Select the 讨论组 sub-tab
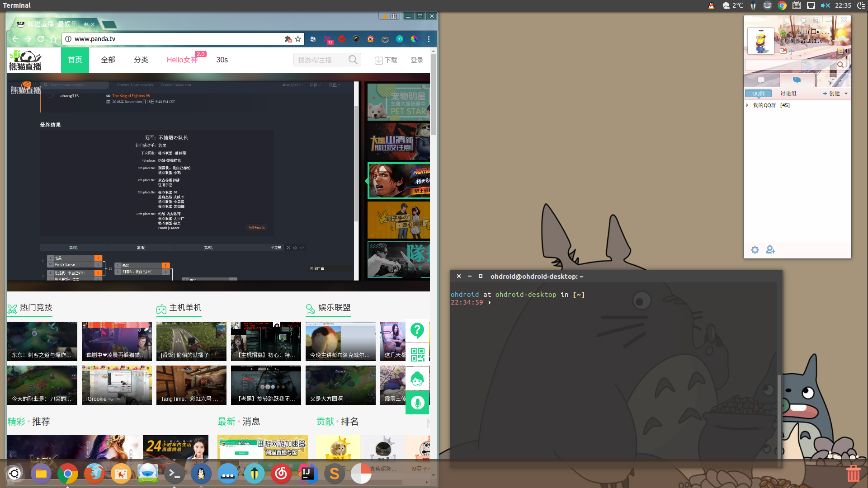Screen dimensions: 868x488 pos(788,94)
